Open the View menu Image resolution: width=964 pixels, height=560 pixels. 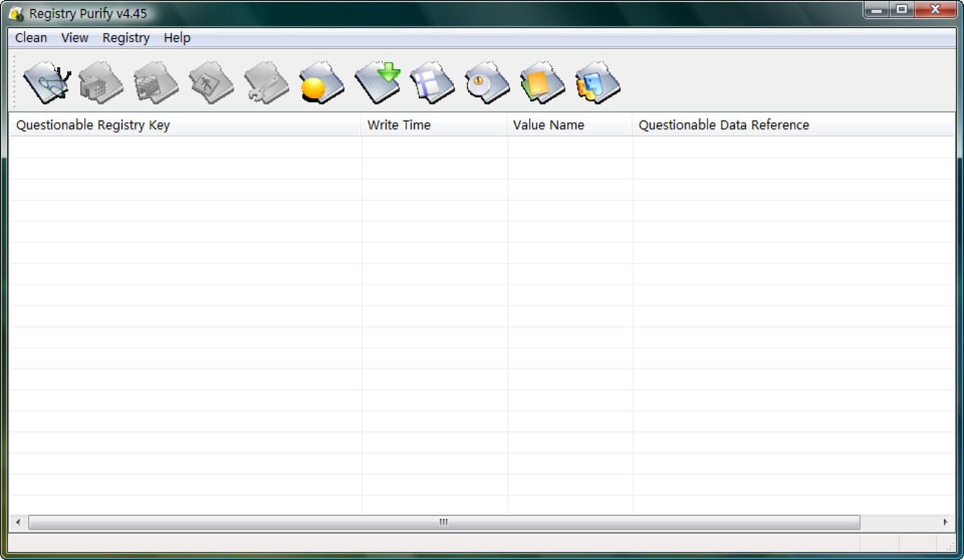click(x=74, y=37)
